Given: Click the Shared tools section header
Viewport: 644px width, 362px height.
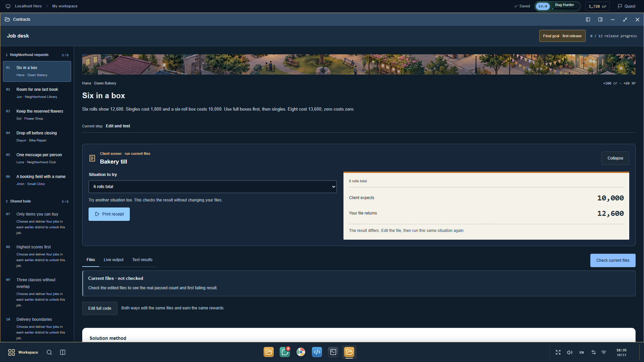Looking at the screenshot, I should (37, 201).
